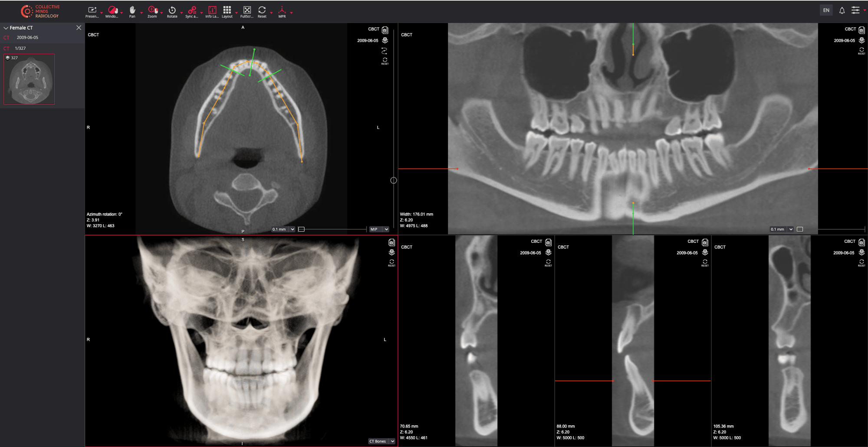The image size is (868, 447).
Task: Expand the Rotate tool dropdown arrow
Action: 181,13
